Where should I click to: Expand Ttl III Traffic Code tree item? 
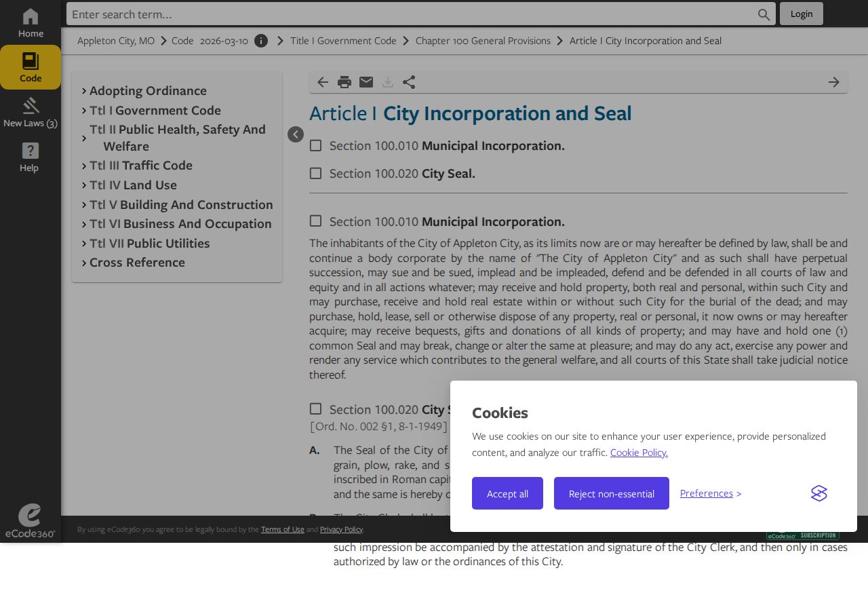click(84, 166)
